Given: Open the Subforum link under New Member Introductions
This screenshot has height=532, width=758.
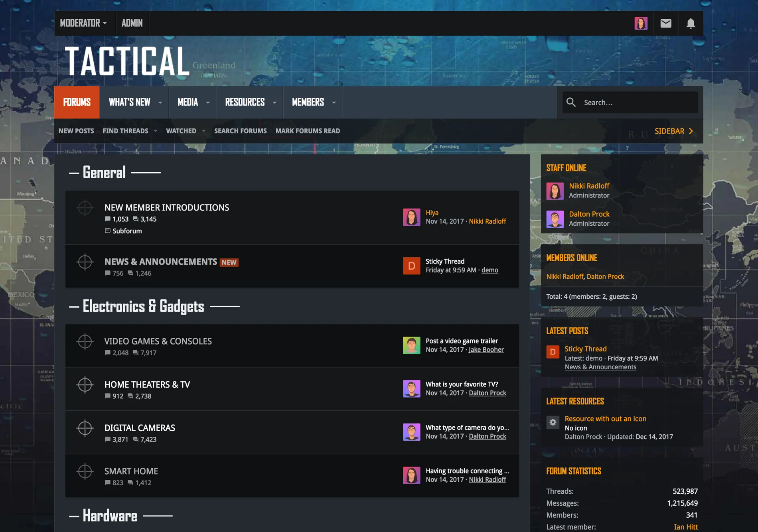Looking at the screenshot, I should (x=127, y=231).
